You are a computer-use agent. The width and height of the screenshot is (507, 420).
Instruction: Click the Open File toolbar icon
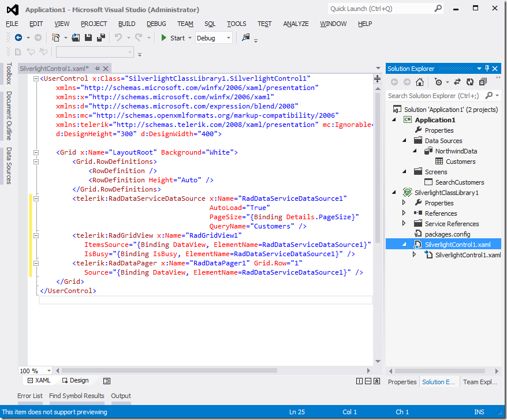pyautogui.click(x=76, y=37)
